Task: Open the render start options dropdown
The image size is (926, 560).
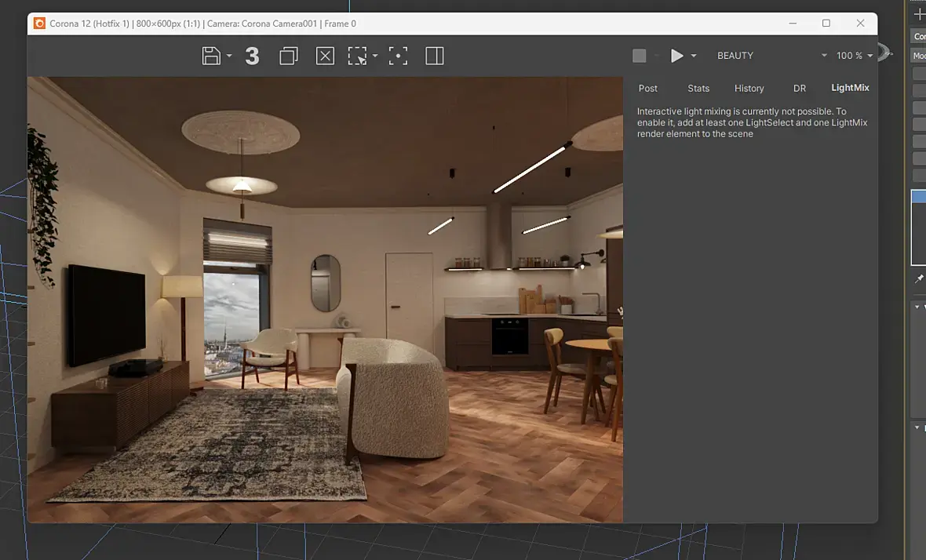Action: [x=694, y=56]
